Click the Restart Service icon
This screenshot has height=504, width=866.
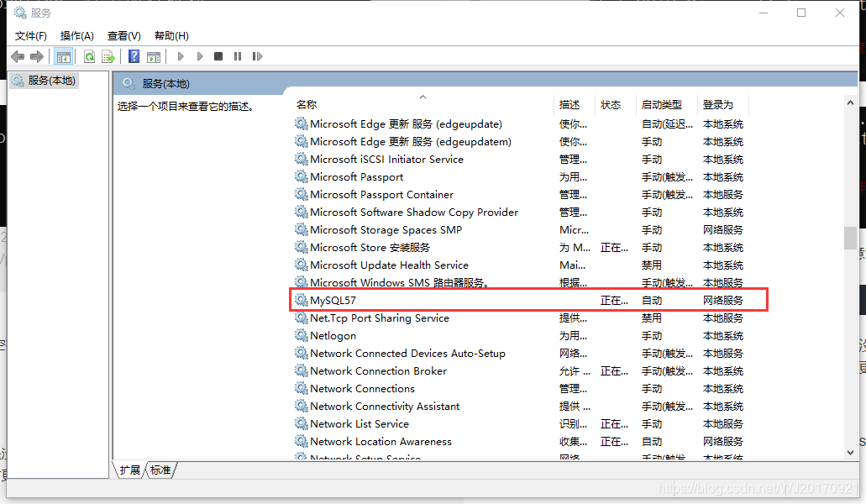pos(257,56)
